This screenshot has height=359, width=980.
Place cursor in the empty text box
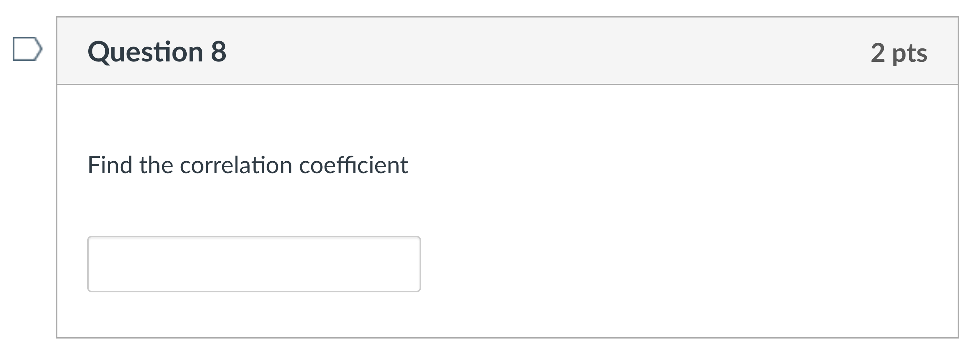click(x=254, y=264)
